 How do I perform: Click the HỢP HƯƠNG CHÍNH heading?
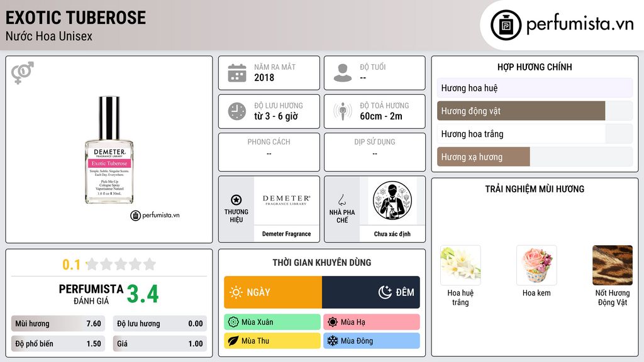[535, 67]
